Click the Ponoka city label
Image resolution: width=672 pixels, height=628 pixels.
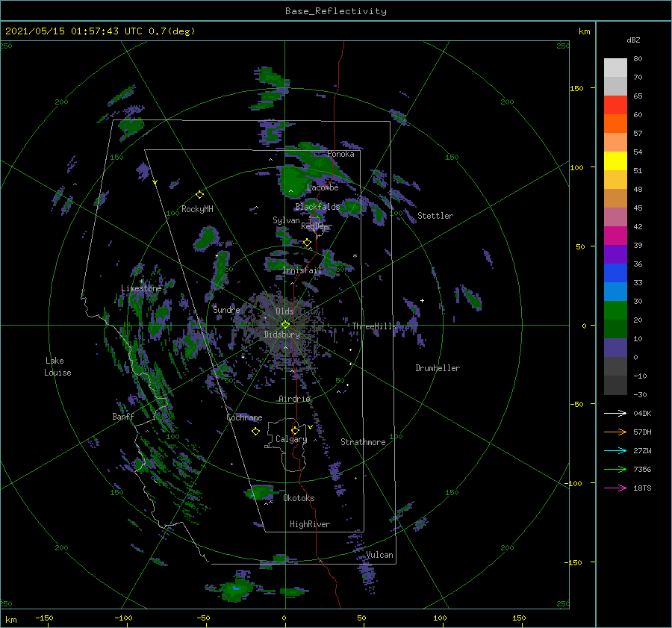[340, 154]
